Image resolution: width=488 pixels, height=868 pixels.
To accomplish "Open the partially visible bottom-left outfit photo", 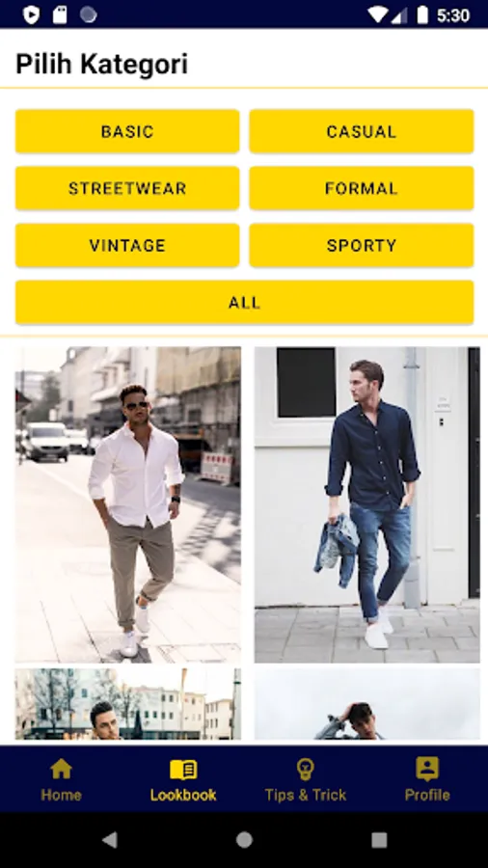I will click(128, 704).
